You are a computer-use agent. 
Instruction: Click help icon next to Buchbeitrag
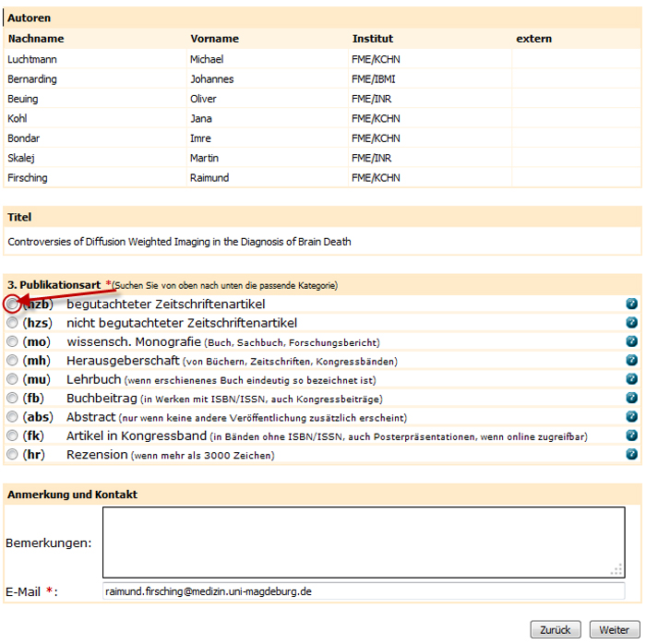click(x=632, y=399)
